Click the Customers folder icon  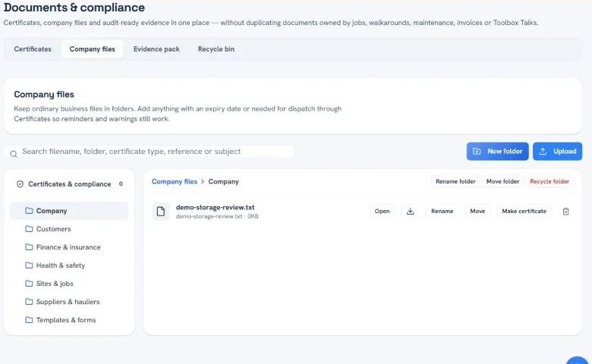[29, 228]
